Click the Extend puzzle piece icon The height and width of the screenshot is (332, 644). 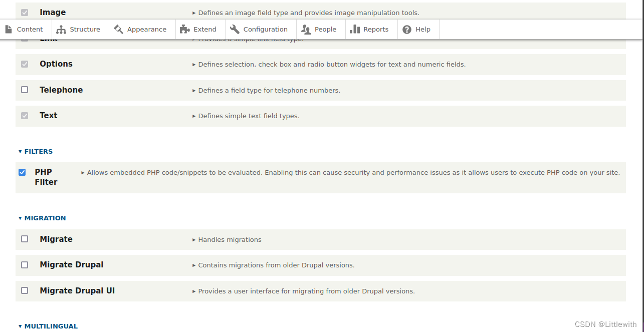[185, 30]
